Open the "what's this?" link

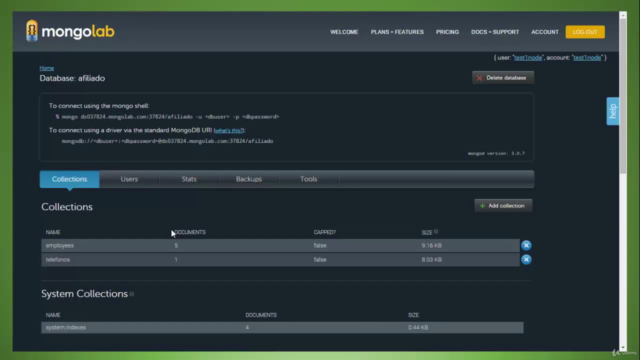tap(229, 131)
